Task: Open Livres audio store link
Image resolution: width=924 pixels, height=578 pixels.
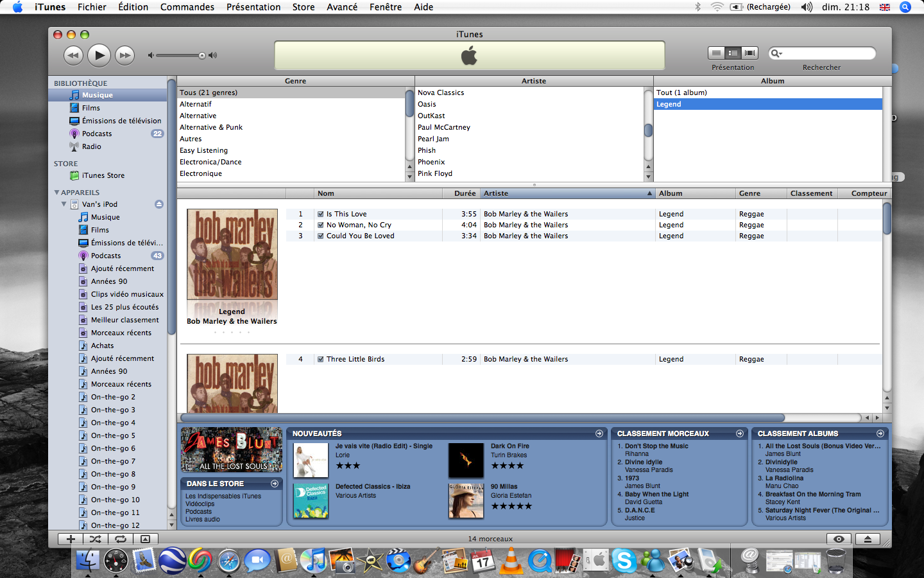Action: [x=203, y=520]
